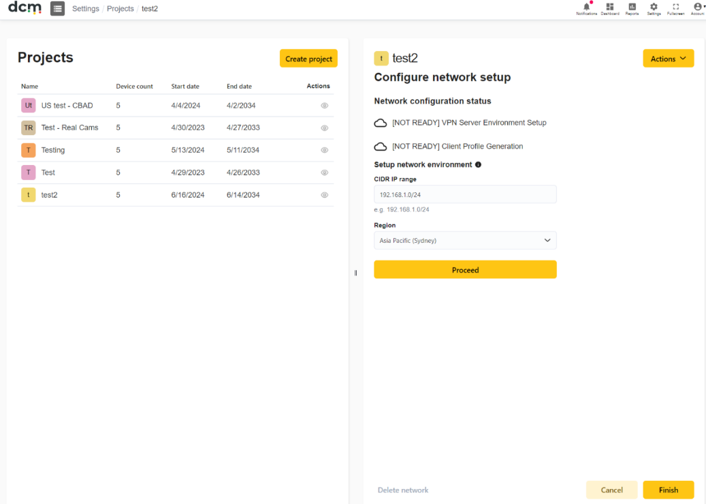This screenshot has height=504, width=706.
Task: Click the eye icon for test2 project
Action: tap(324, 195)
